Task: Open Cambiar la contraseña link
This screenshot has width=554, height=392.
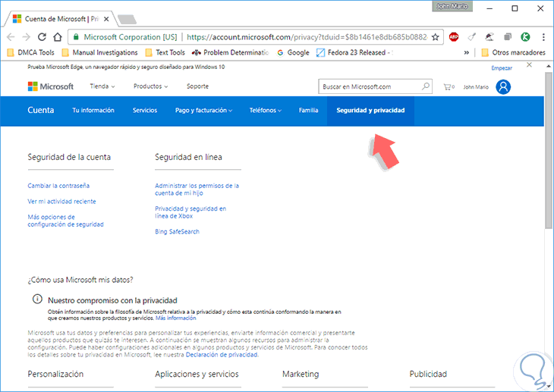Action: 58,186
